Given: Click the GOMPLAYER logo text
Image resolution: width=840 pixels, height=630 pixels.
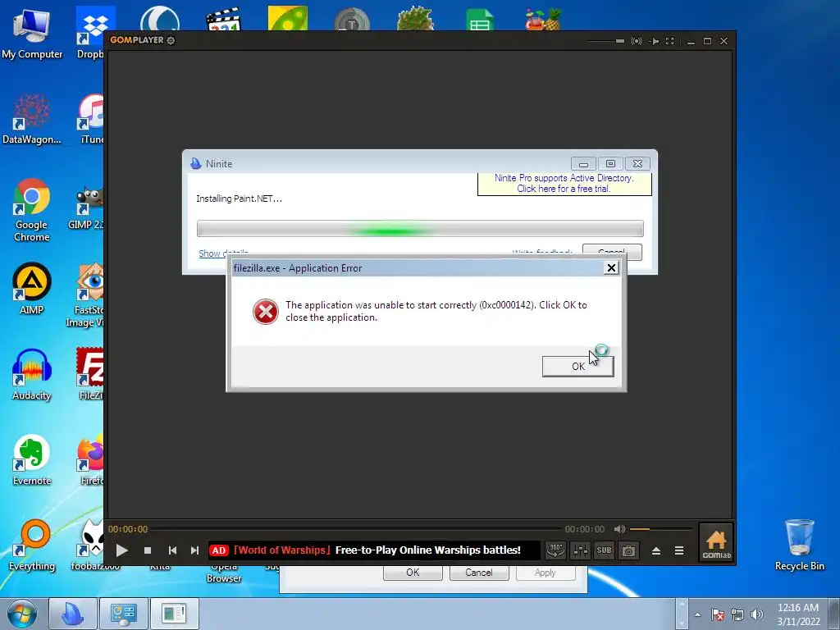Looking at the screenshot, I should coord(137,40).
